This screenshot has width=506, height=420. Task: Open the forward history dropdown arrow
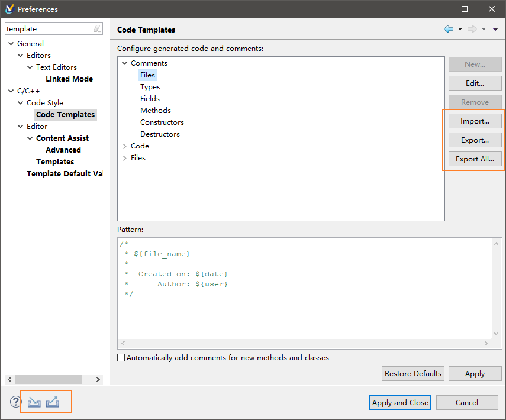pos(484,29)
